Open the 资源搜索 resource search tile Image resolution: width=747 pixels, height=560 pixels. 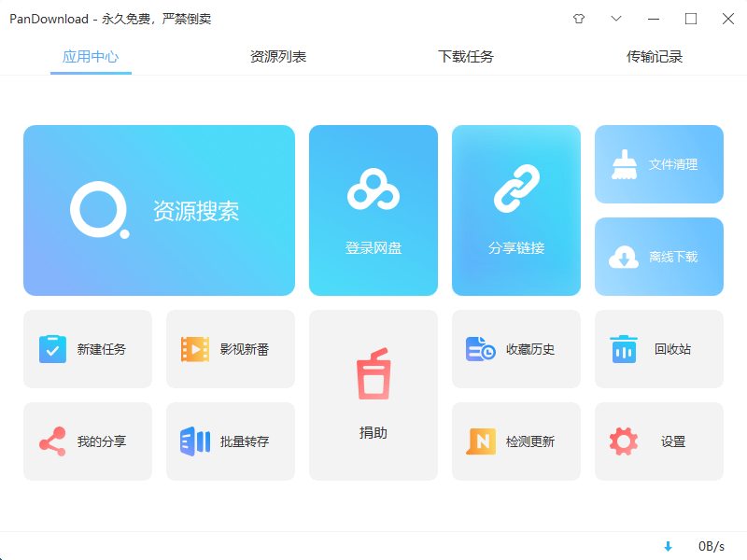click(x=159, y=210)
